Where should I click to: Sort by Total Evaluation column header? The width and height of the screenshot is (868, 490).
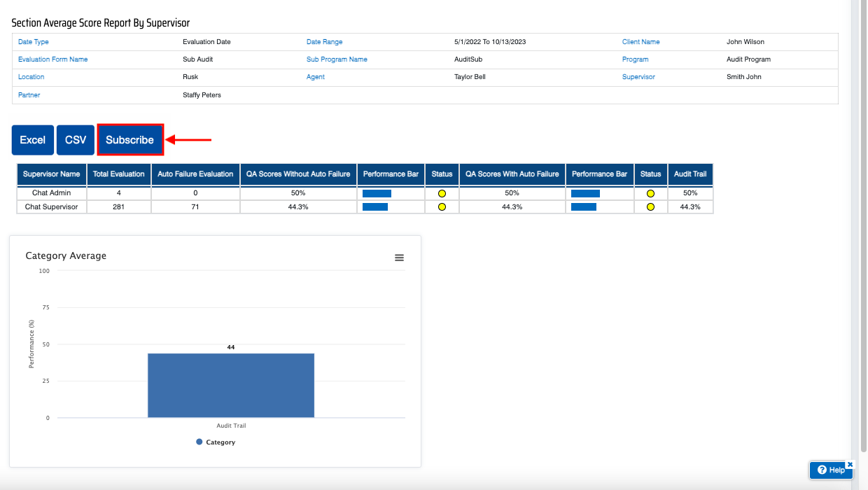[119, 174]
